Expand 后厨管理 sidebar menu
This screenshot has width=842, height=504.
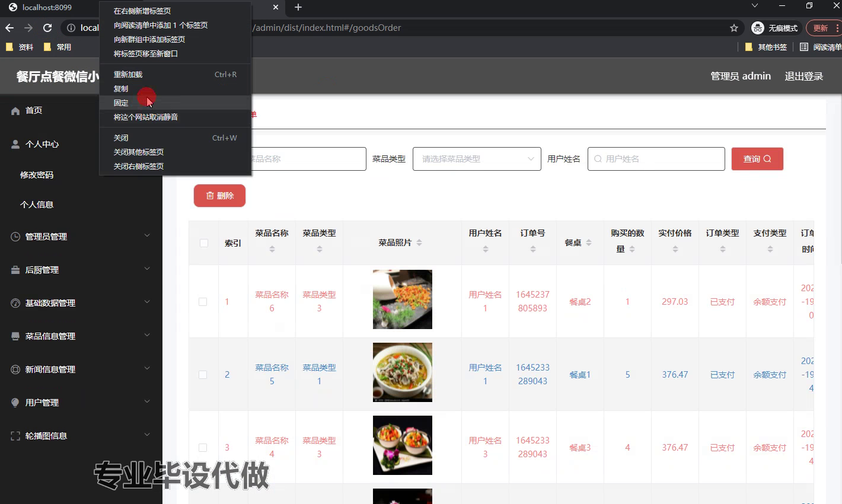81,270
